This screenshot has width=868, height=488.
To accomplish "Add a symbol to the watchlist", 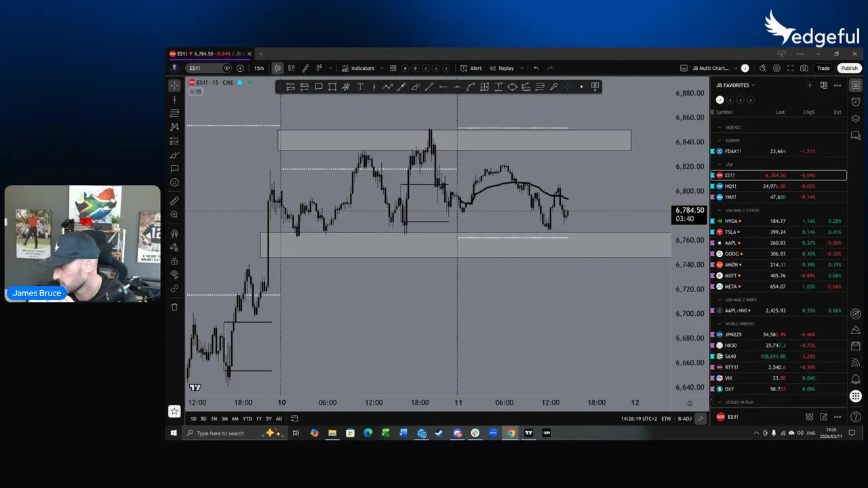I will pos(810,85).
